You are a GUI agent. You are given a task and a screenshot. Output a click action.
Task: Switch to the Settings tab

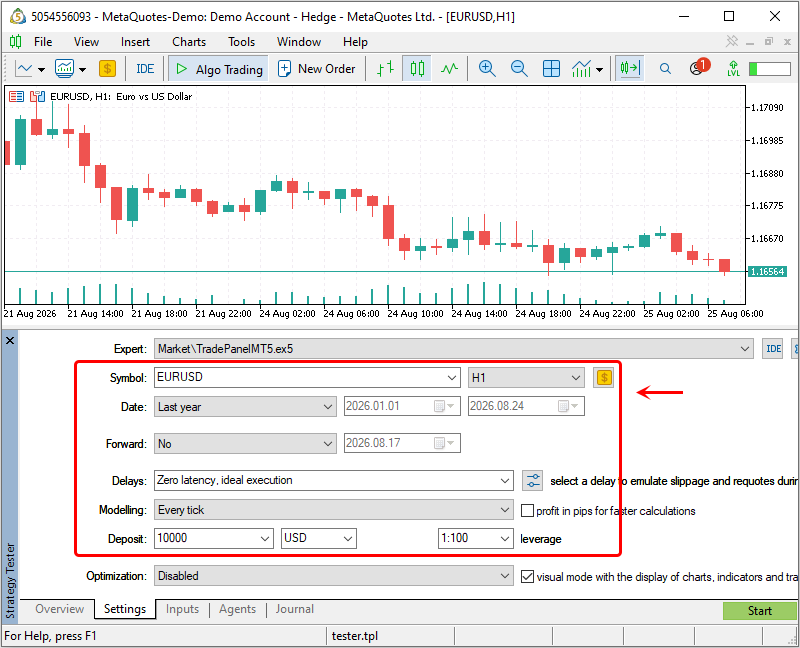(x=125, y=609)
